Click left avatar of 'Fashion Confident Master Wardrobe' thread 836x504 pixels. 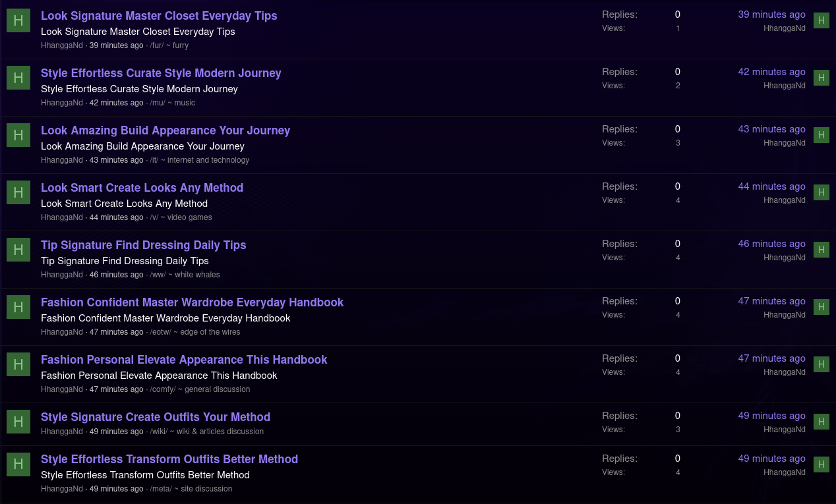point(18,307)
